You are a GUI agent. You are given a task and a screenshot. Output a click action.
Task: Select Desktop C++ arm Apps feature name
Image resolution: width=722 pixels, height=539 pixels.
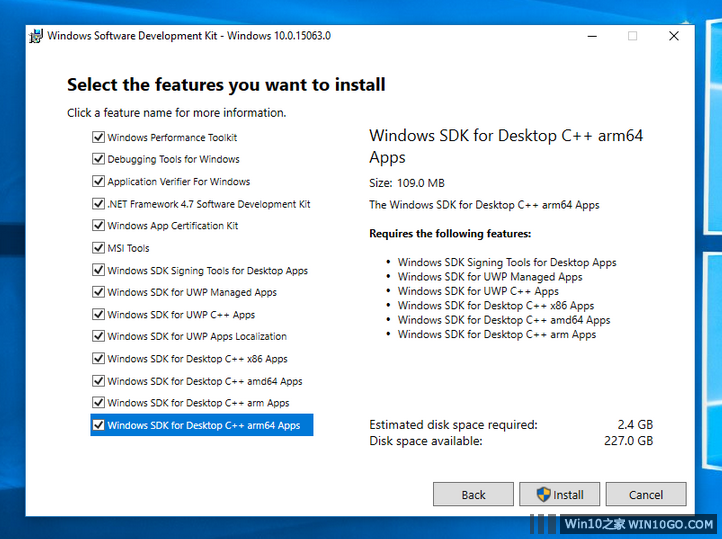[x=198, y=403]
